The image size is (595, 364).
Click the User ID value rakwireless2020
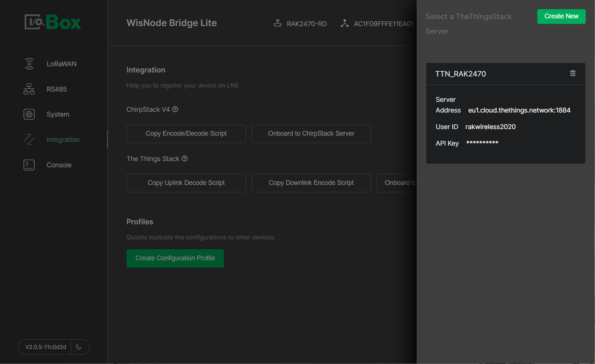point(491,127)
